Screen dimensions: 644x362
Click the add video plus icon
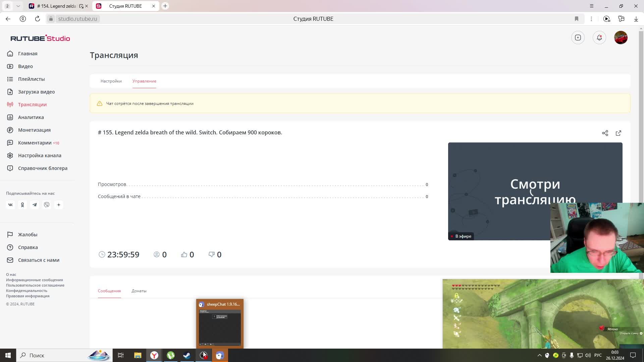click(578, 38)
